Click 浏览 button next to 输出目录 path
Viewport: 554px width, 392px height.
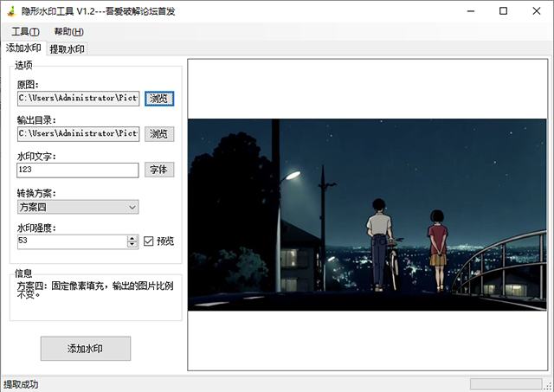pos(159,134)
